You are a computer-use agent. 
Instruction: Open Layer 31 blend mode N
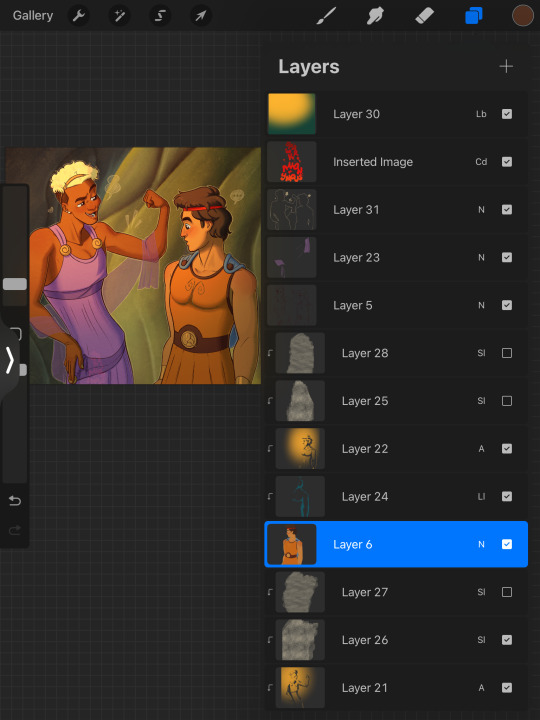click(481, 209)
